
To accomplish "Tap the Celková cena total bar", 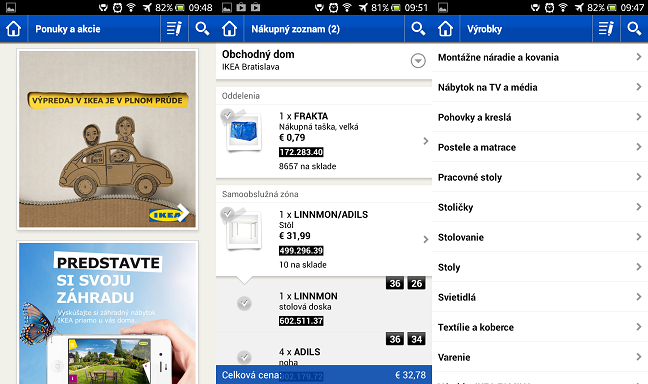I will tap(324, 374).
